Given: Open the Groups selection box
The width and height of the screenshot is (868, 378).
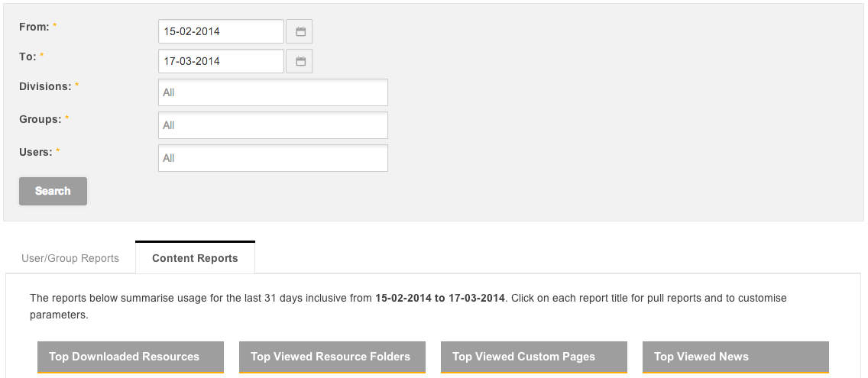Looking at the screenshot, I should pyautogui.click(x=273, y=125).
